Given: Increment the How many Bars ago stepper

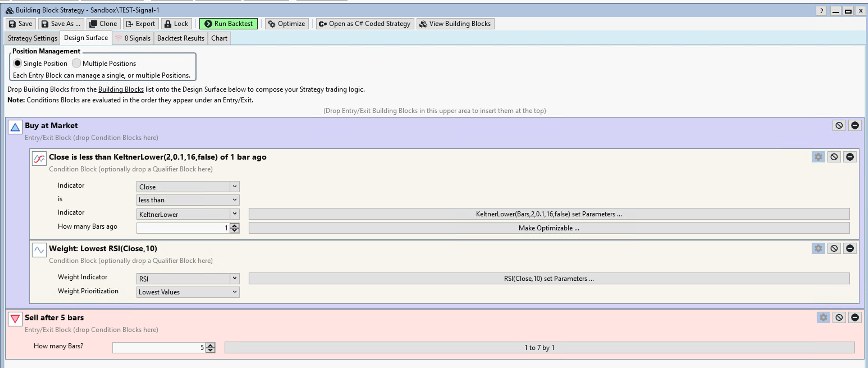Looking at the screenshot, I should 234,226.
